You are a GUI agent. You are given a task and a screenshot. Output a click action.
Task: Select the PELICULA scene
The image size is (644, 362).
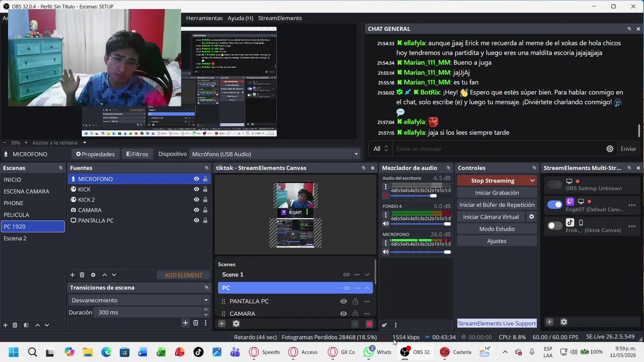click(x=33, y=215)
